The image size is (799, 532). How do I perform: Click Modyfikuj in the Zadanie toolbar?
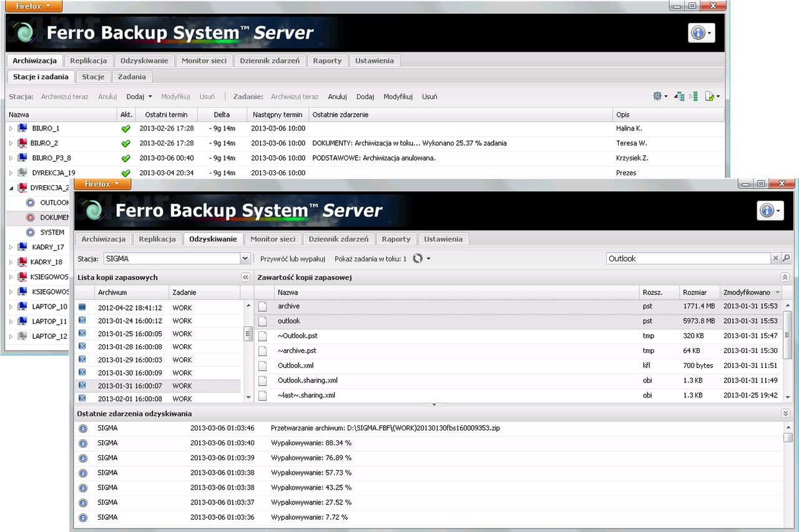[x=398, y=97]
